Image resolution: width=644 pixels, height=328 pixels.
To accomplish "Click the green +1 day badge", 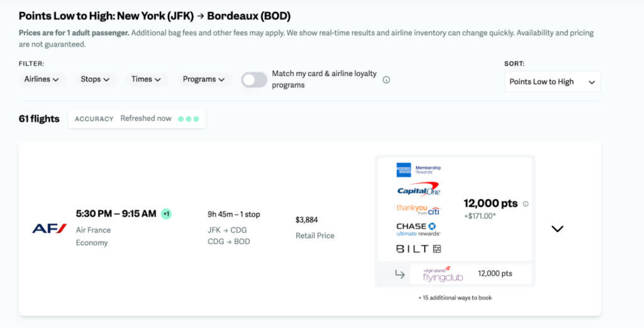I will (x=166, y=214).
